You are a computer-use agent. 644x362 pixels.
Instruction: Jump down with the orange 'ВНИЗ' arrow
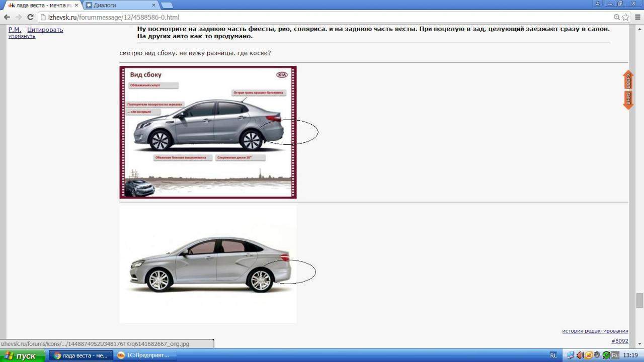[628, 100]
